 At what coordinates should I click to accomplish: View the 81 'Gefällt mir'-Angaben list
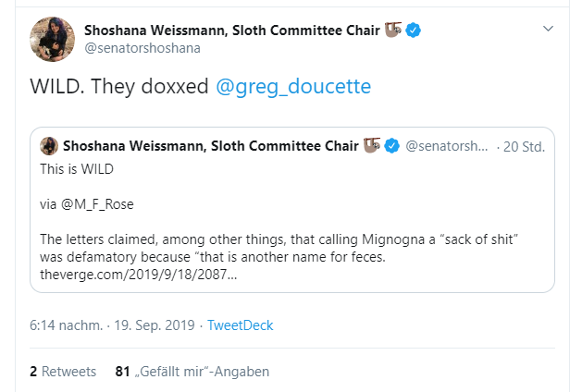192,372
